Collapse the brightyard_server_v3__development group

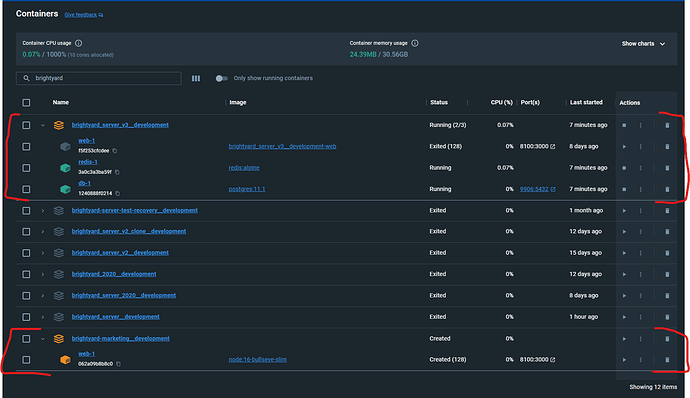[43, 125]
